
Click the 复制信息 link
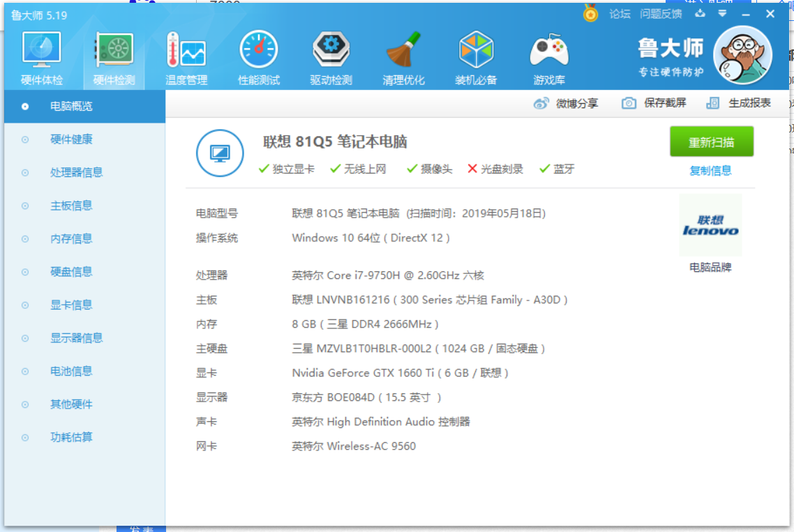(710, 171)
